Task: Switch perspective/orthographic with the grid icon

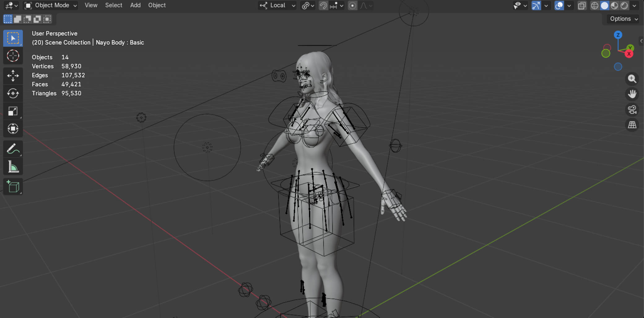Action: (632, 125)
